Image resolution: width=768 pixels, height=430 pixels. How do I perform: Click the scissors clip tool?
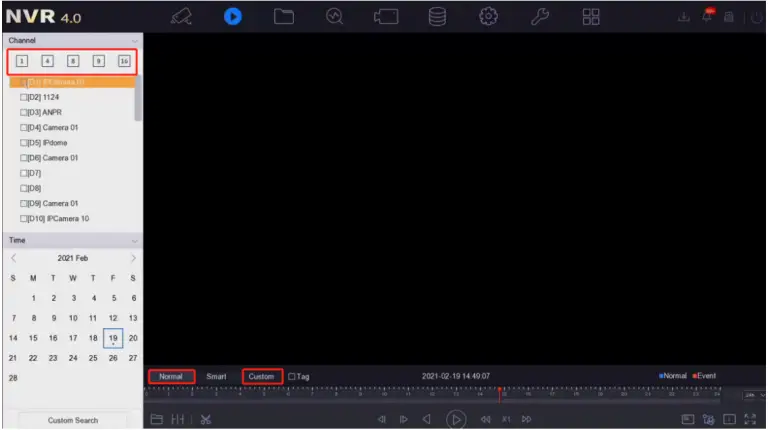pos(206,419)
